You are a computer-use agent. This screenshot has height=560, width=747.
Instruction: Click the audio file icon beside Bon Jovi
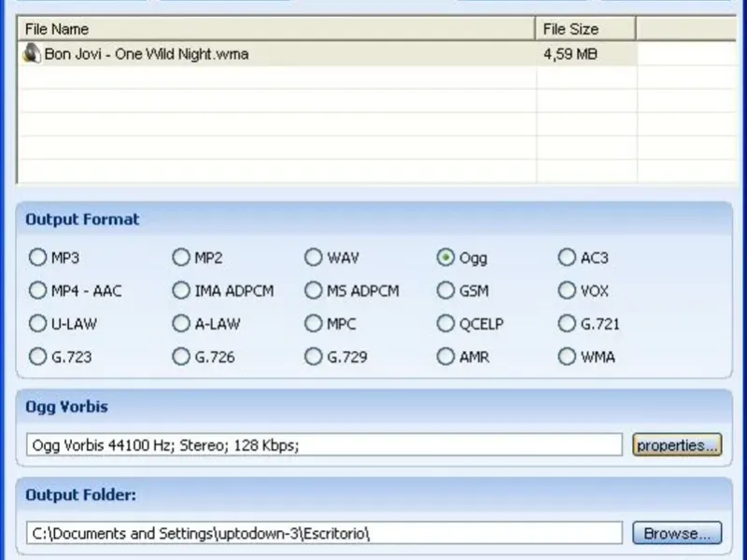point(32,53)
